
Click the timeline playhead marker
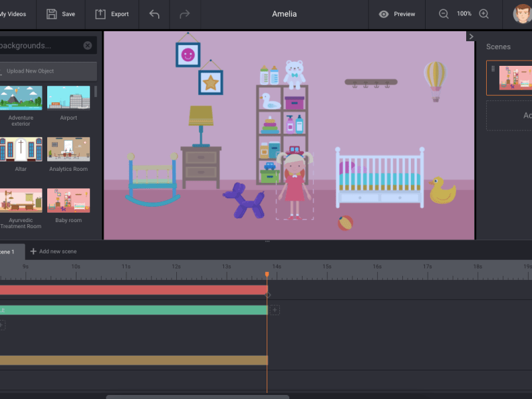coord(267,274)
